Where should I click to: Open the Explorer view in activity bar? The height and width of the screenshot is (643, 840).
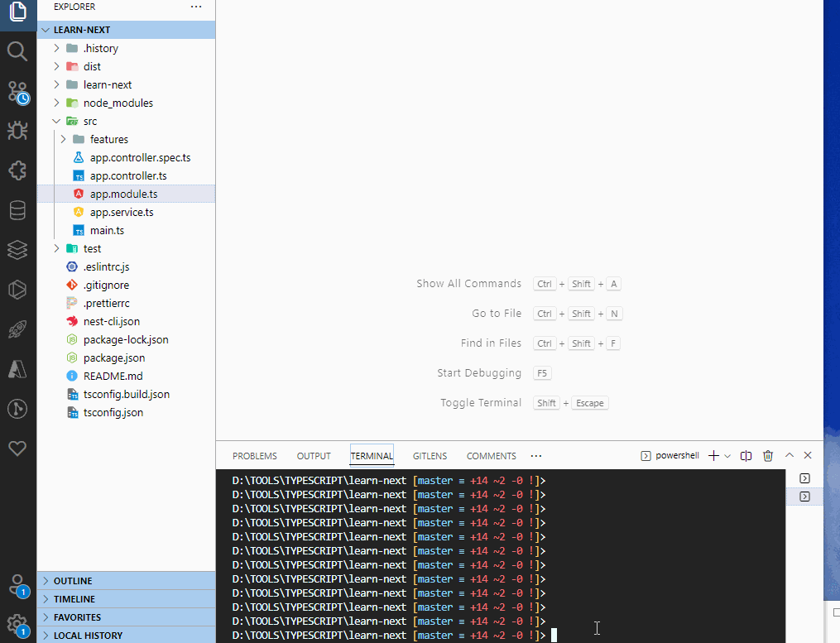tap(17, 12)
